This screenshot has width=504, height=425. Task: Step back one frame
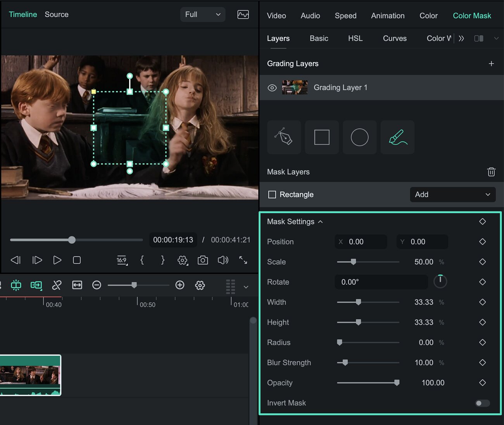coord(16,260)
